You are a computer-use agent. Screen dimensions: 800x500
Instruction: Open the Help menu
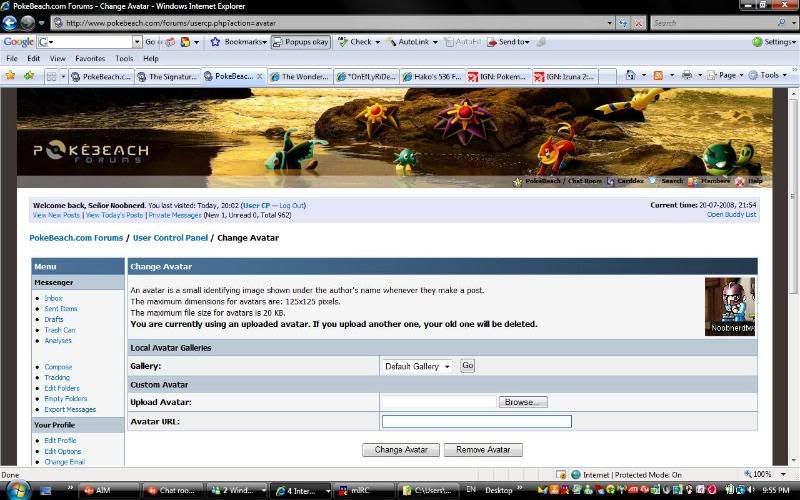151,59
